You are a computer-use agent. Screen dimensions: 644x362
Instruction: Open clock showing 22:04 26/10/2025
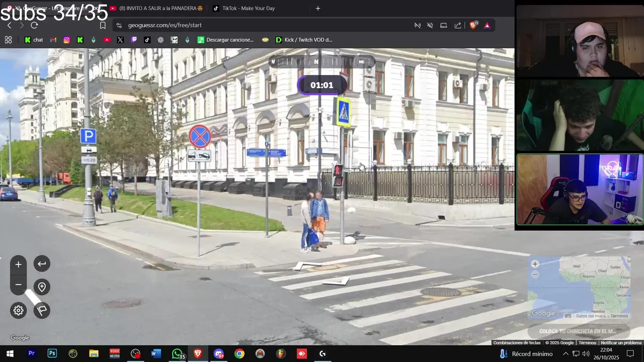pyautogui.click(x=606, y=353)
